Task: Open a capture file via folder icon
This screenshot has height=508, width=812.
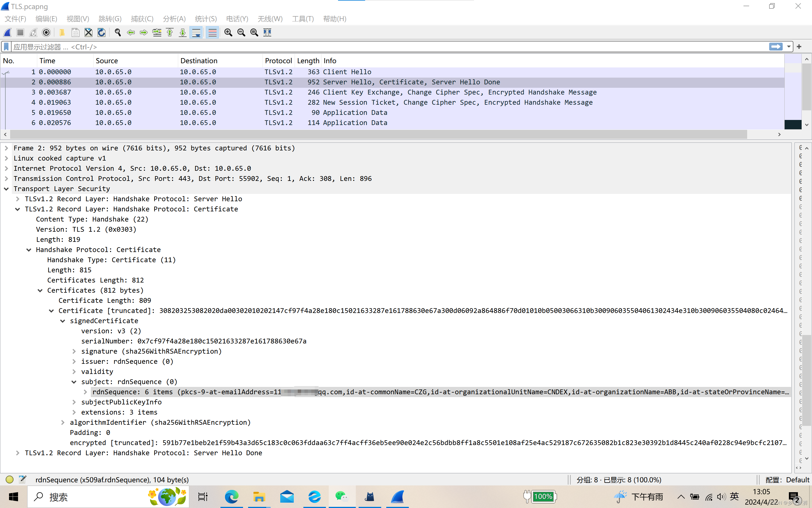Action: click(62, 32)
